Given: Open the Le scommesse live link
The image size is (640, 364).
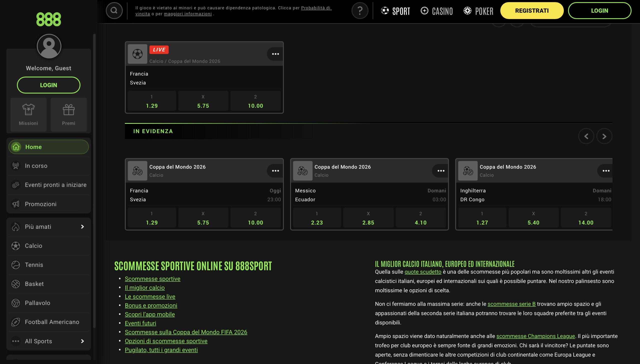Looking at the screenshot, I should pyautogui.click(x=150, y=296).
